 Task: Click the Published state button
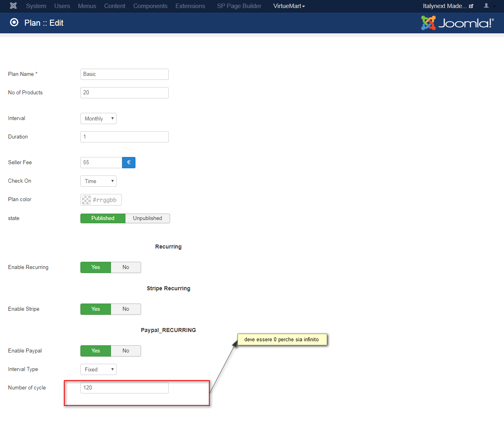pos(103,218)
